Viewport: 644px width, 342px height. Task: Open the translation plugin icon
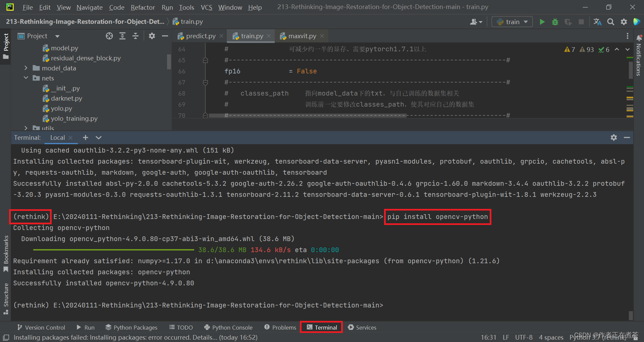[597, 21]
